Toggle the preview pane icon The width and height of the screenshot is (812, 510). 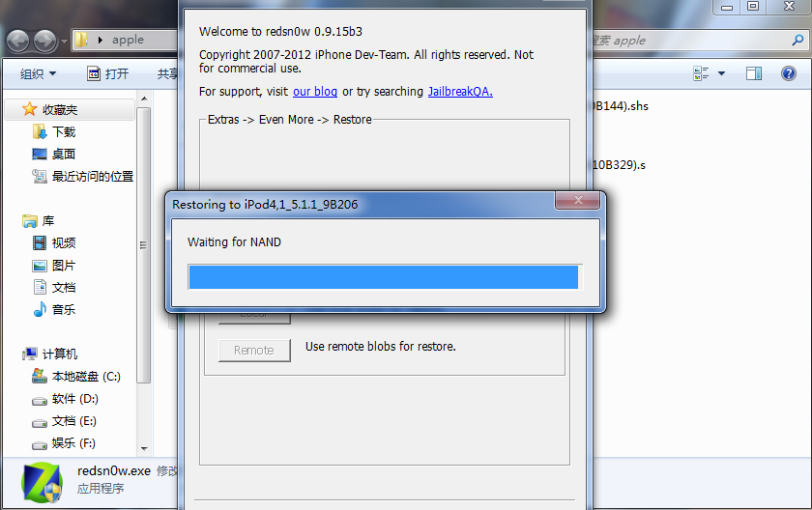pyautogui.click(x=753, y=73)
